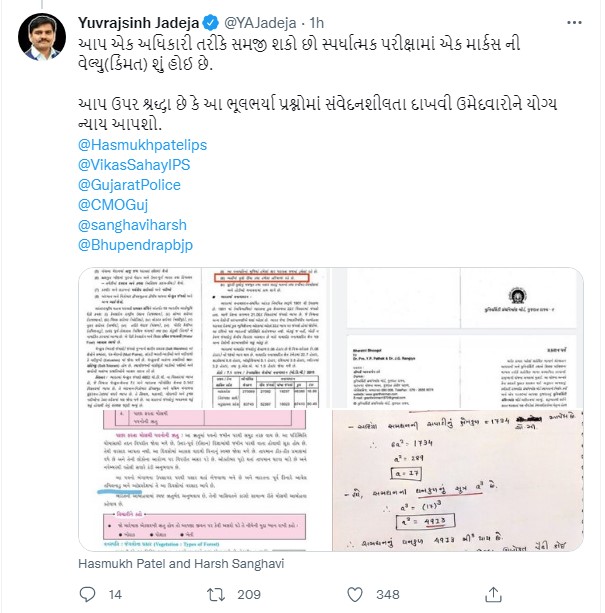Open the three-dot more options menu
Image resolution: width=605 pixels, height=613 pixels.
(x=574, y=23)
